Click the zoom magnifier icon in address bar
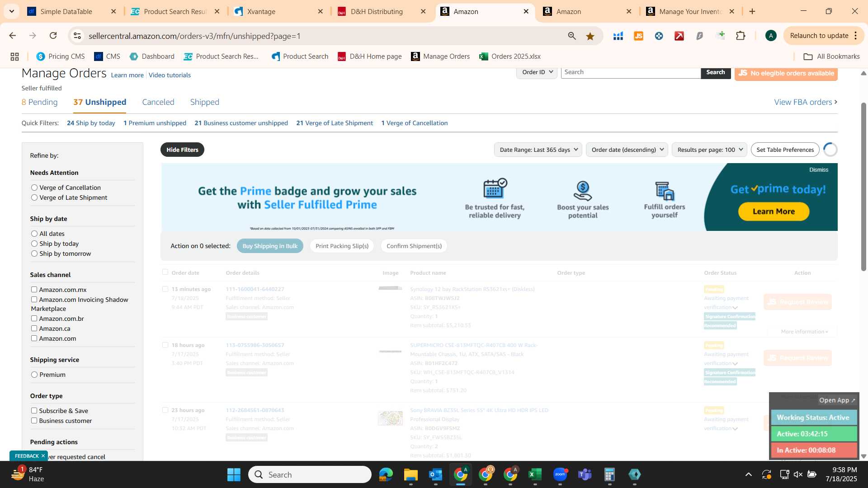 (572, 36)
